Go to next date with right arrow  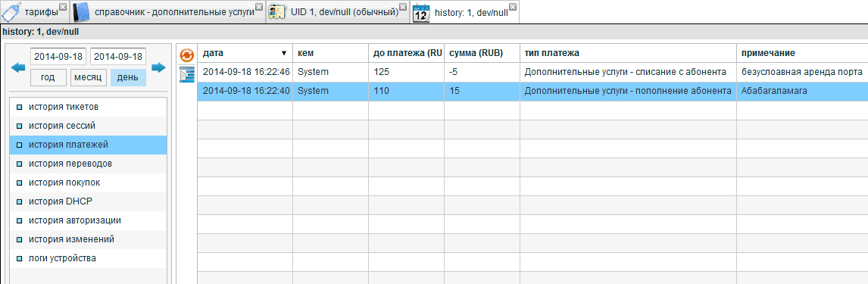tap(159, 68)
